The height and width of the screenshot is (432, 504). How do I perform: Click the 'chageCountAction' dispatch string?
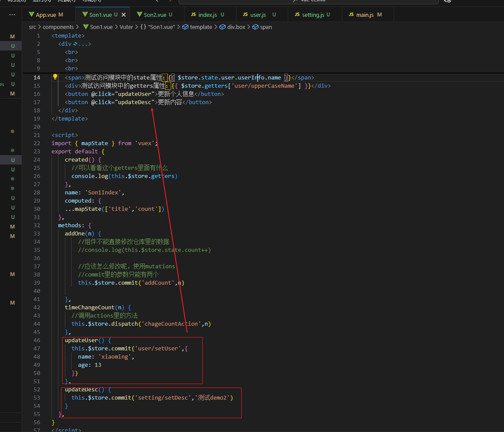(171, 324)
